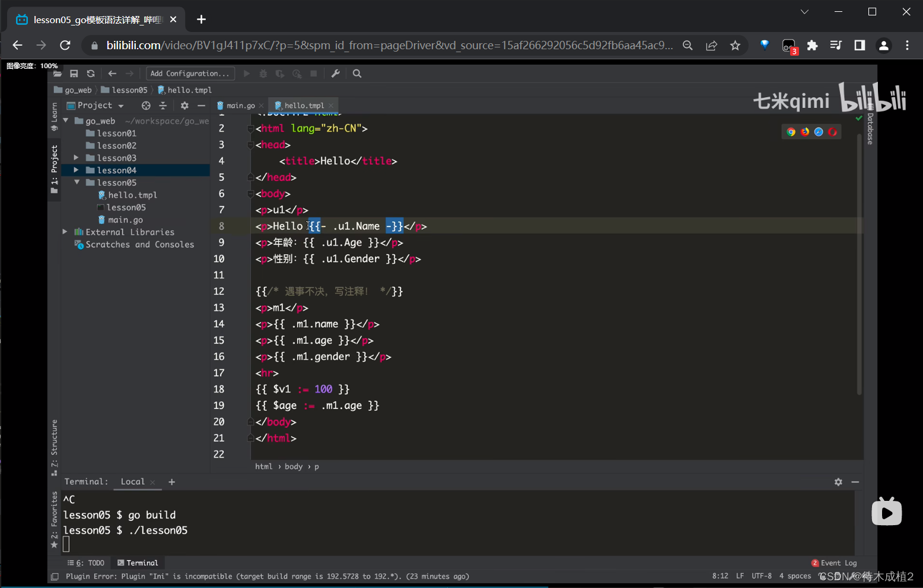Click the IDE settings wrench icon
The width and height of the screenshot is (923, 588).
(x=335, y=73)
